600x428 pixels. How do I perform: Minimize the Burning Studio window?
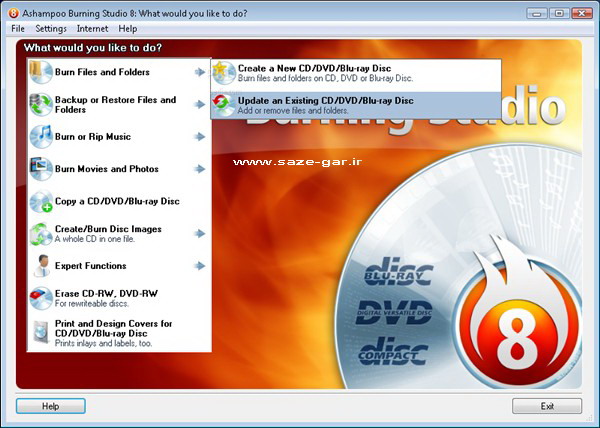(537, 14)
